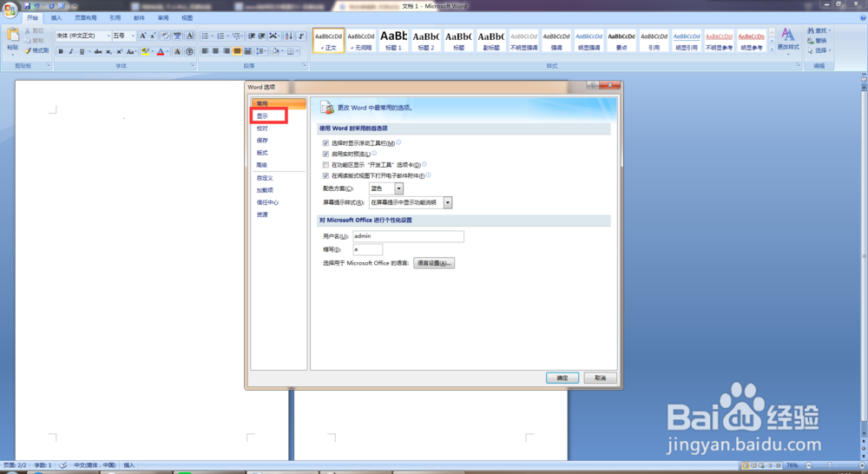
Task: Align paragraph text right
Action: click(227, 51)
